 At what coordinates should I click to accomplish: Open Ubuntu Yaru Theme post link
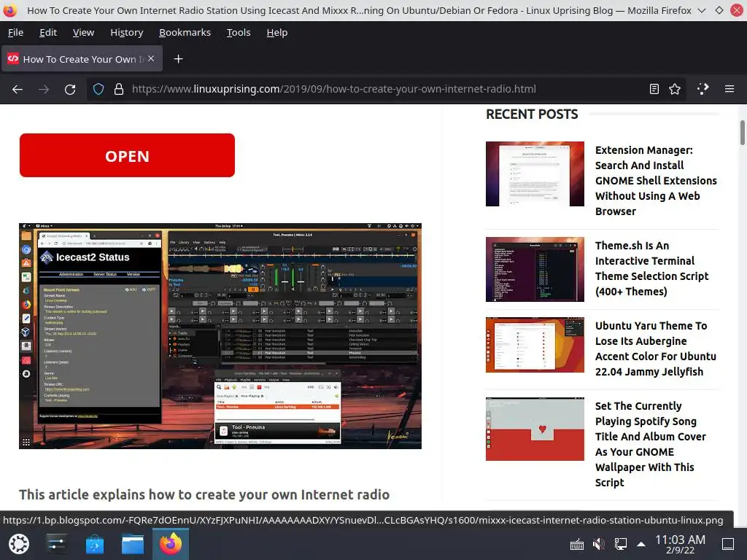pos(655,349)
